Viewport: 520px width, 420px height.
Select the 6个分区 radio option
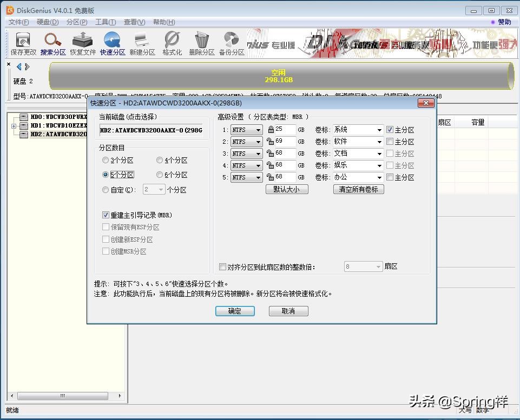pyautogui.click(x=160, y=174)
